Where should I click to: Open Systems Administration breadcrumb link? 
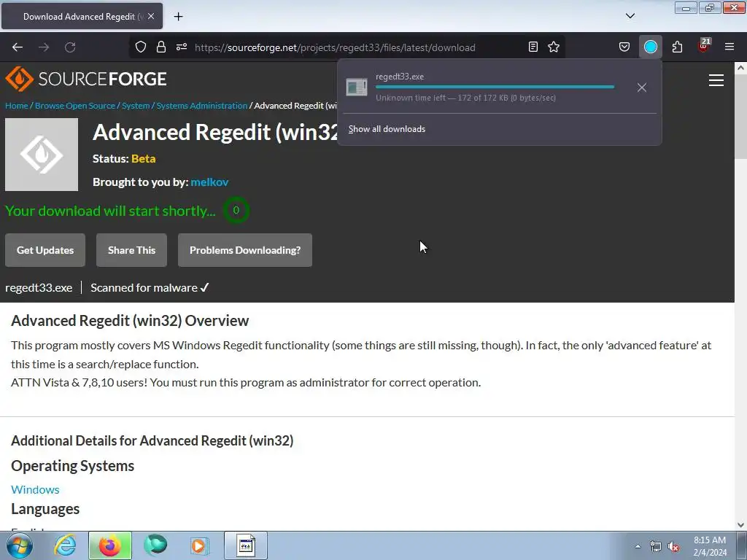click(x=202, y=106)
